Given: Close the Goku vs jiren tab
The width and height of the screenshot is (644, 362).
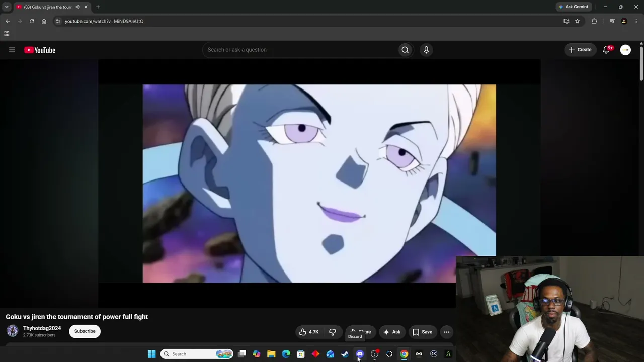Looking at the screenshot, I should pyautogui.click(x=86, y=7).
